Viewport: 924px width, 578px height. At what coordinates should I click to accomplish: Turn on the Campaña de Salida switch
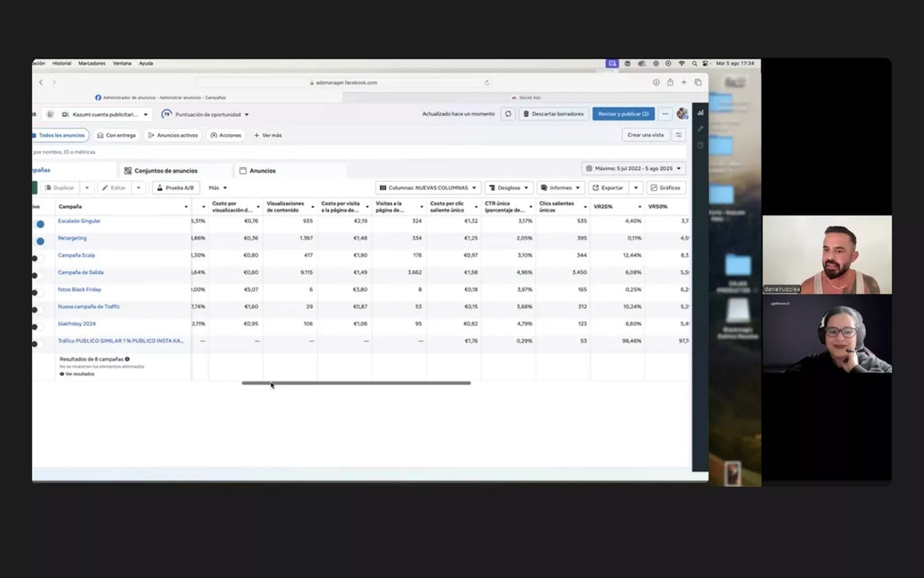coord(38,274)
